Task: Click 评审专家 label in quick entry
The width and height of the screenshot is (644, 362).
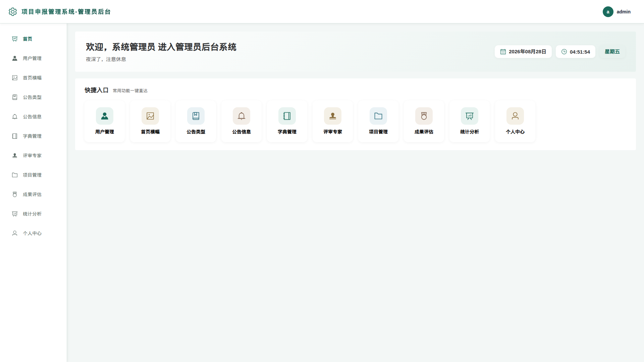Action: (x=333, y=132)
